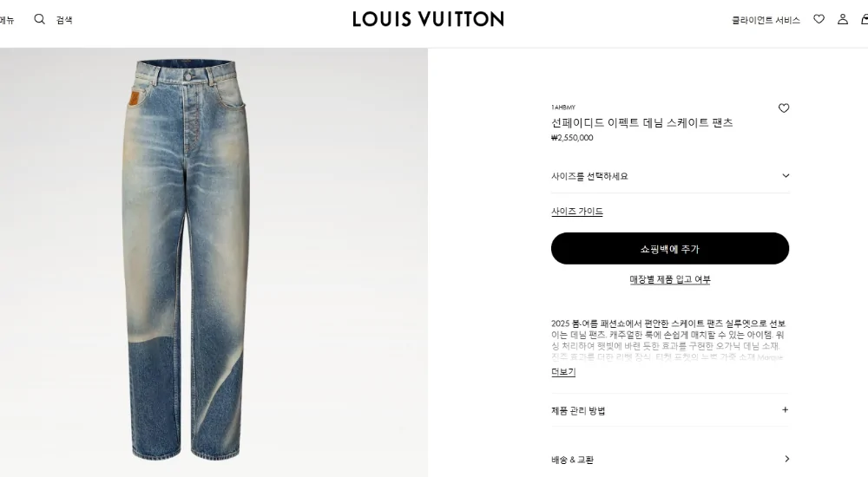Open the account profile icon
Image resolution: width=868 pixels, height=477 pixels.
pos(843,19)
